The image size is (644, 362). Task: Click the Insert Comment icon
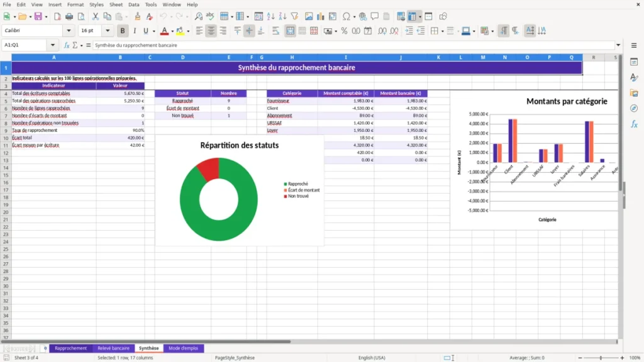(x=375, y=16)
